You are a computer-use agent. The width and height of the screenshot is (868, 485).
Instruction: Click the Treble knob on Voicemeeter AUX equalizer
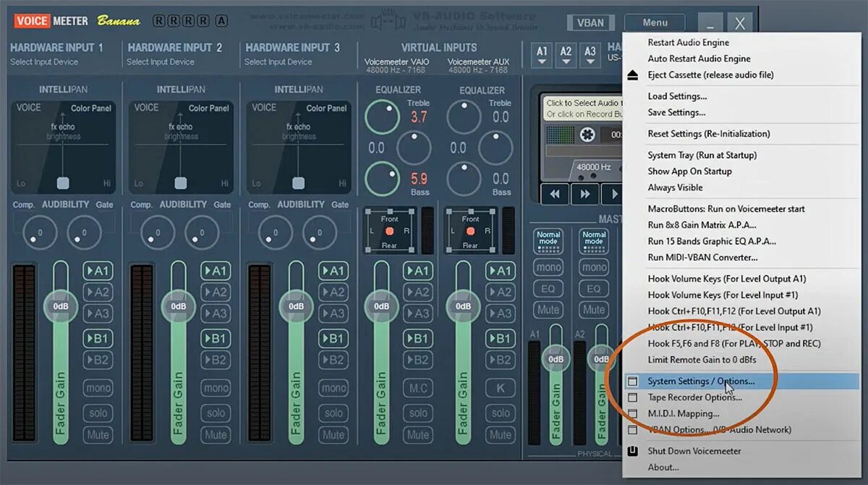pyautogui.click(x=464, y=117)
